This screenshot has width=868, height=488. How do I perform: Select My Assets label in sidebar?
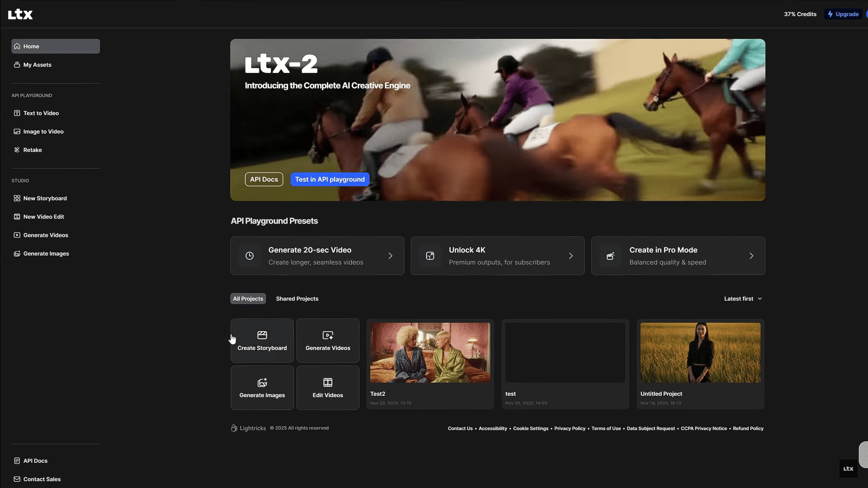pyautogui.click(x=38, y=65)
